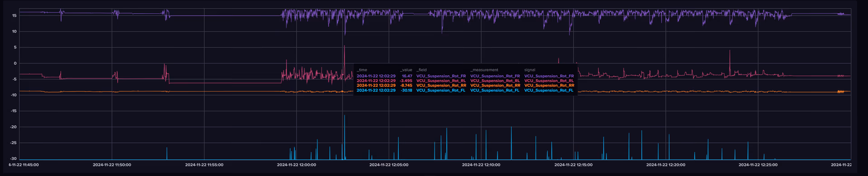
Task: Click the 2024-11-22 12:00:00 time axis label
Action: (x=296, y=165)
